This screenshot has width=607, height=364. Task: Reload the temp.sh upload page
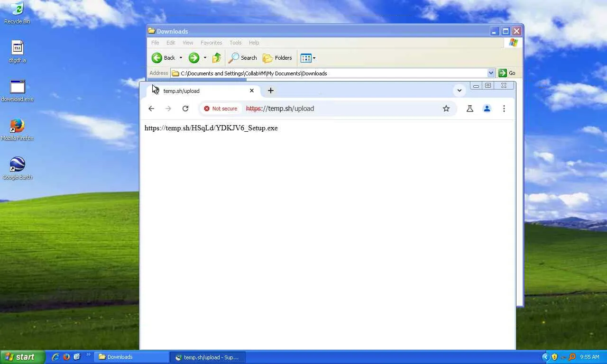pyautogui.click(x=185, y=109)
